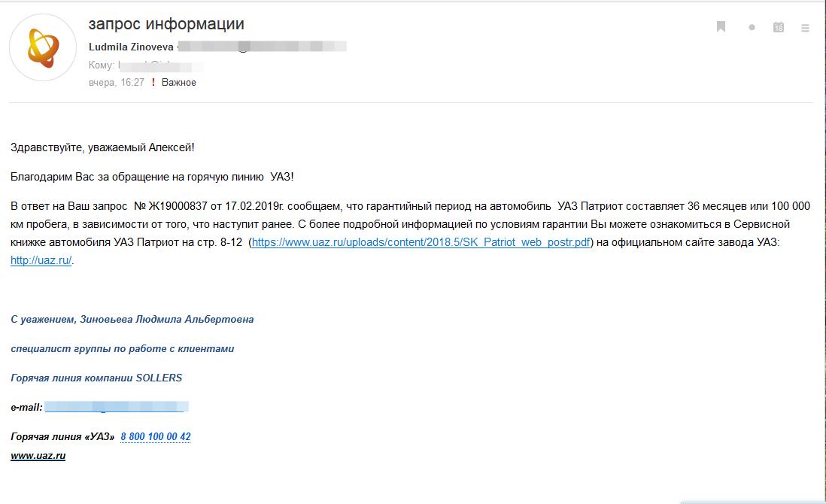Toggle the read/unread dot indicator
Viewport: 826px width, 504px height.
pyautogui.click(x=752, y=27)
